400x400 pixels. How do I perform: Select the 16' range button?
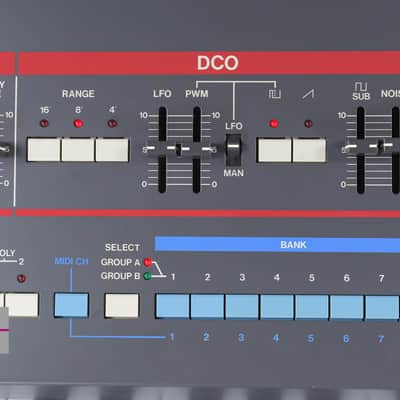point(44,150)
